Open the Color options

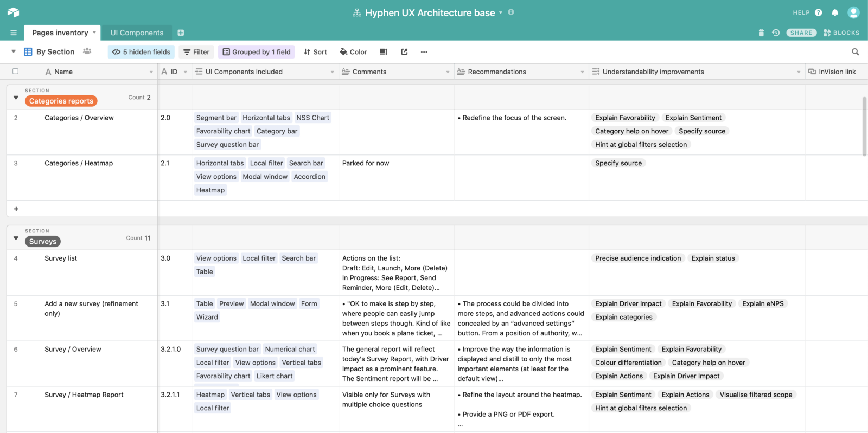click(x=353, y=52)
